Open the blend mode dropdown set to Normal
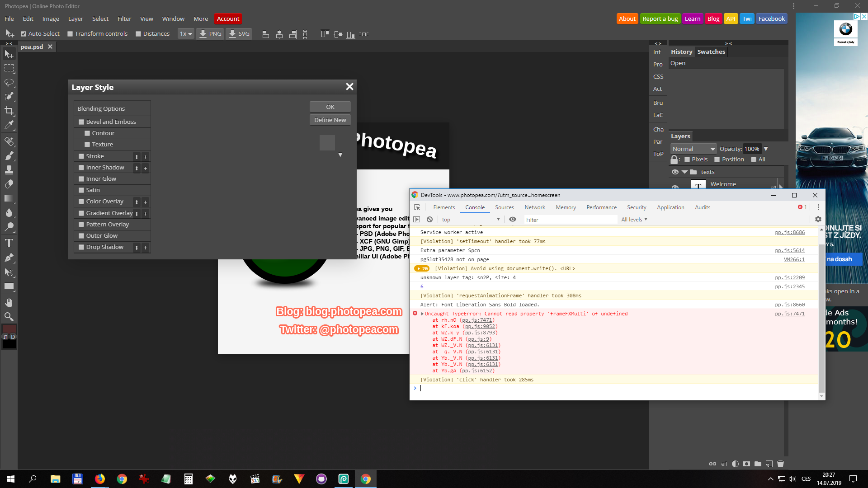 693,149
